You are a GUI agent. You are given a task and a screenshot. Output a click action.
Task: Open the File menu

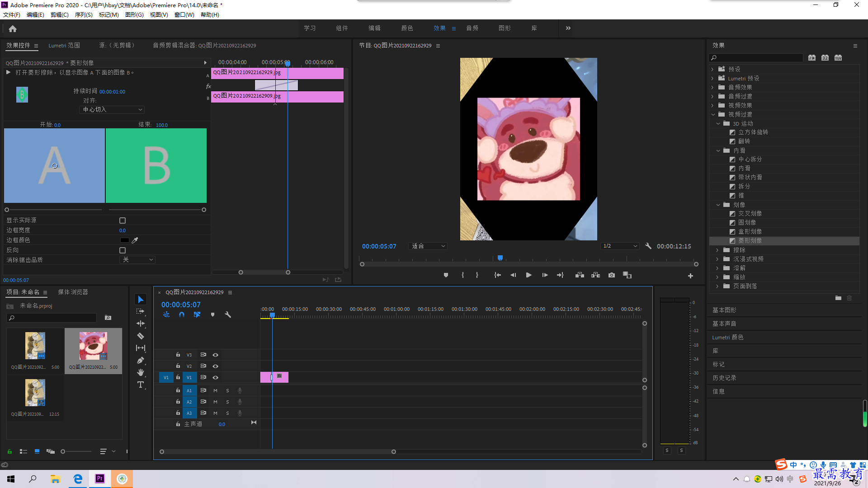coord(11,15)
